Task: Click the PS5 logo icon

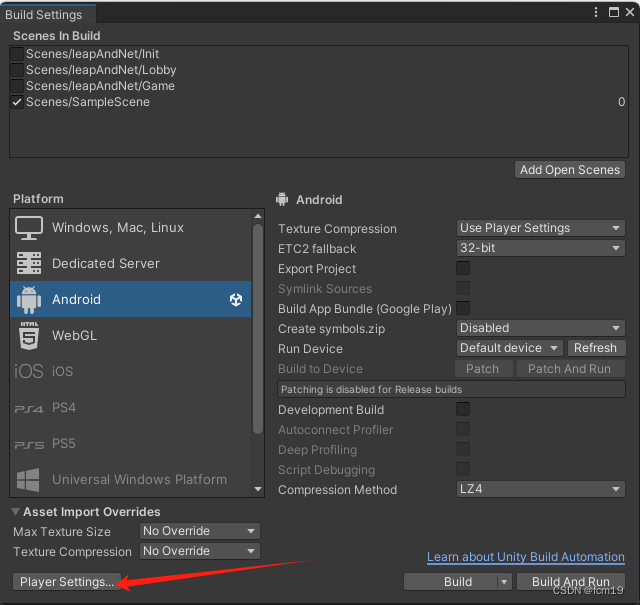Action: tap(29, 445)
